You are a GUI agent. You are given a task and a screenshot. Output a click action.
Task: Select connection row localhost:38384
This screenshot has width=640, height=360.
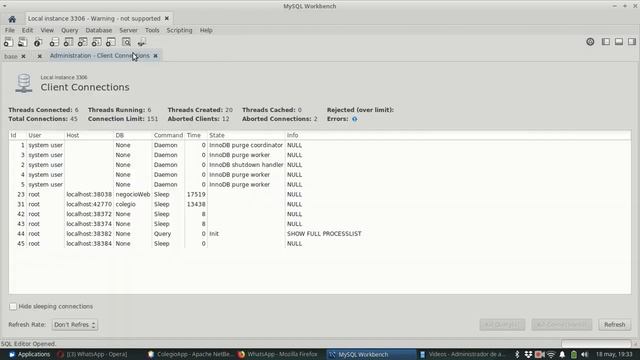(320, 244)
